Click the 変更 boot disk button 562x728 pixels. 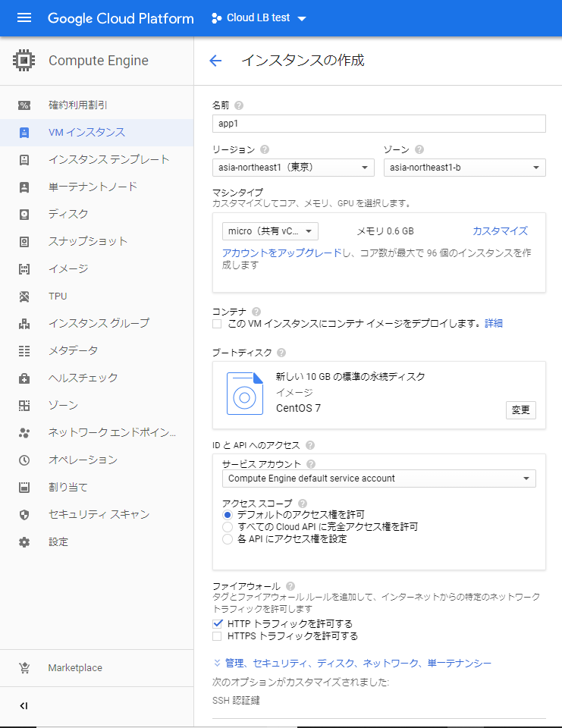tap(520, 410)
